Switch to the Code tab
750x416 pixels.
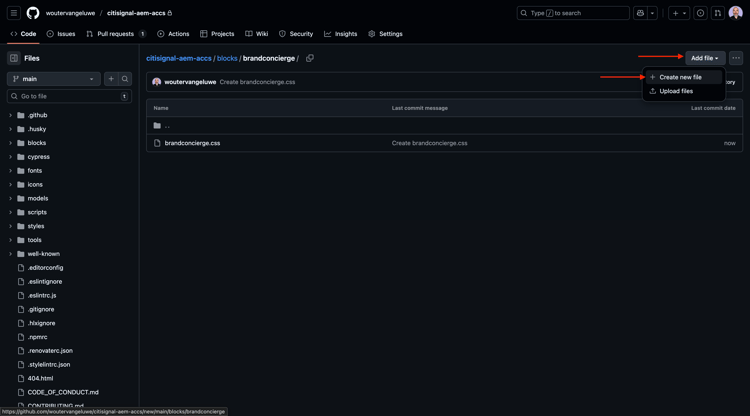(23, 34)
